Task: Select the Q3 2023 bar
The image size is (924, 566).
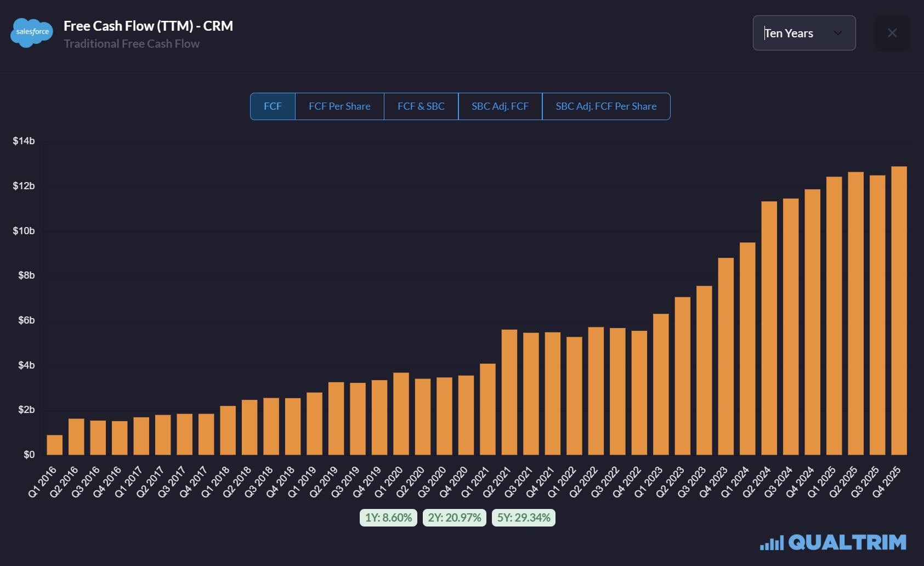Action: 705,370
